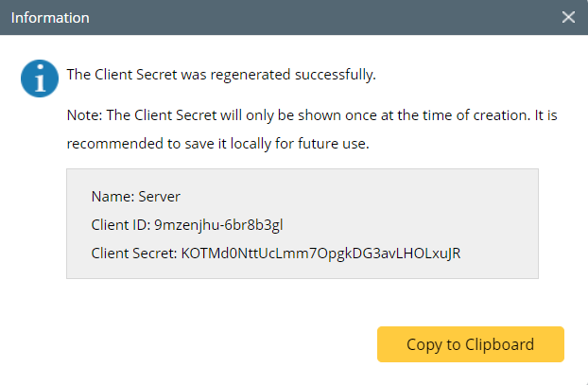The height and width of the screenshot is (385, 588).
Task: Click the Client Secret value string
Action: pyautogui.click(x=320, y=254)
